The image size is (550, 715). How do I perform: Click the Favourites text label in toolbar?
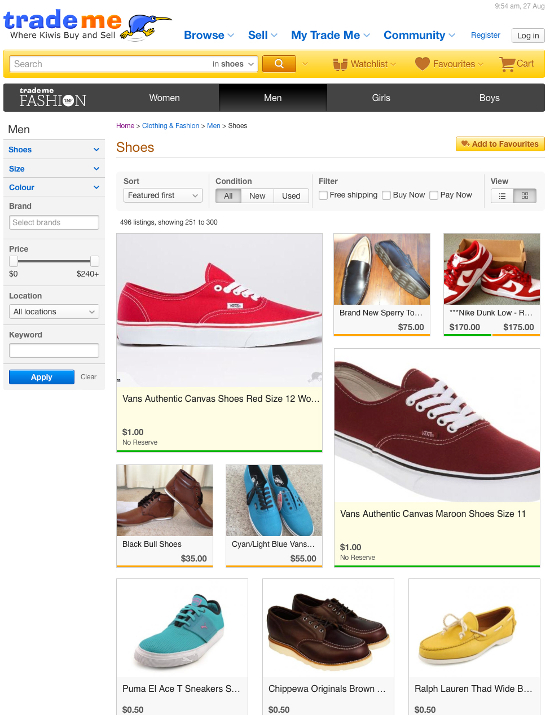pos(454,64)
